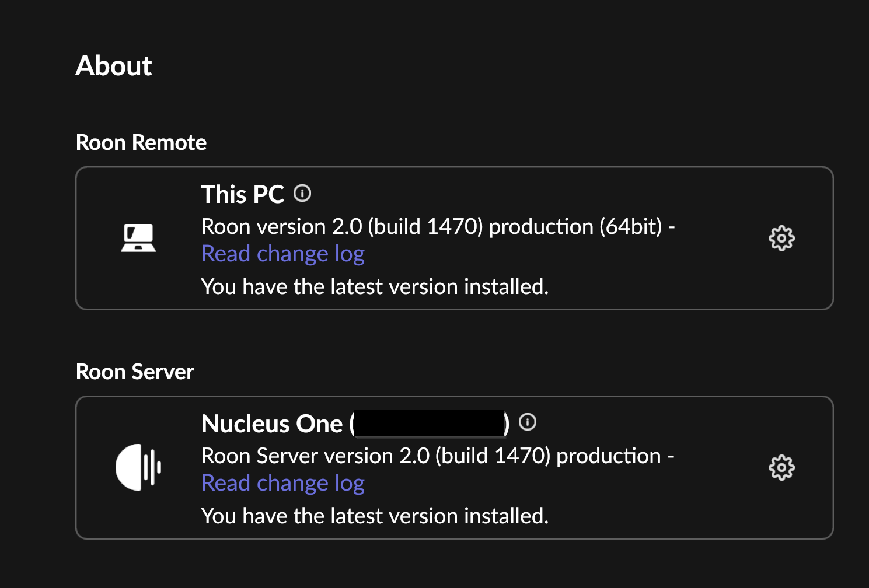Click the info icon beside This PC

pyautogui.click(x=302, y=193)
